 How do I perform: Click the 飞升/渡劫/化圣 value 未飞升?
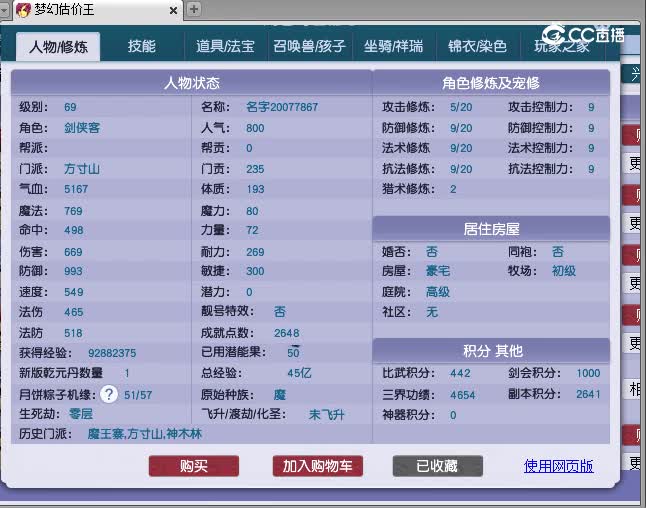327,414
